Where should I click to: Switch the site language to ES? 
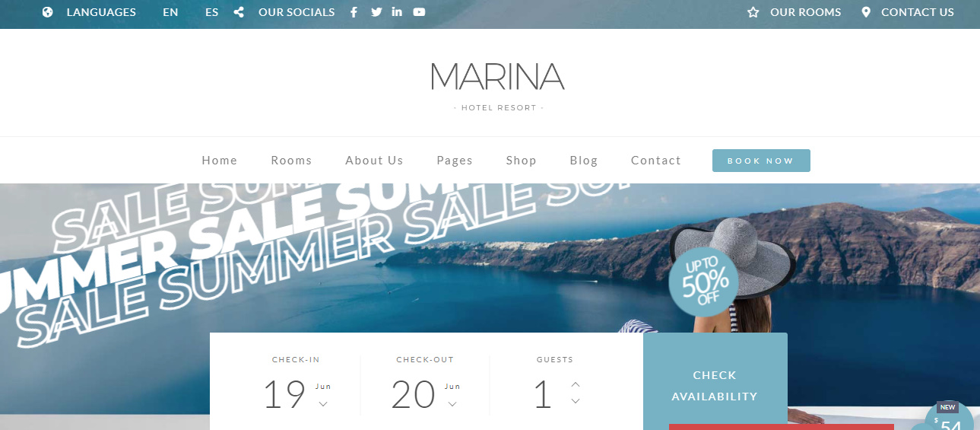(x=212, y=12)
